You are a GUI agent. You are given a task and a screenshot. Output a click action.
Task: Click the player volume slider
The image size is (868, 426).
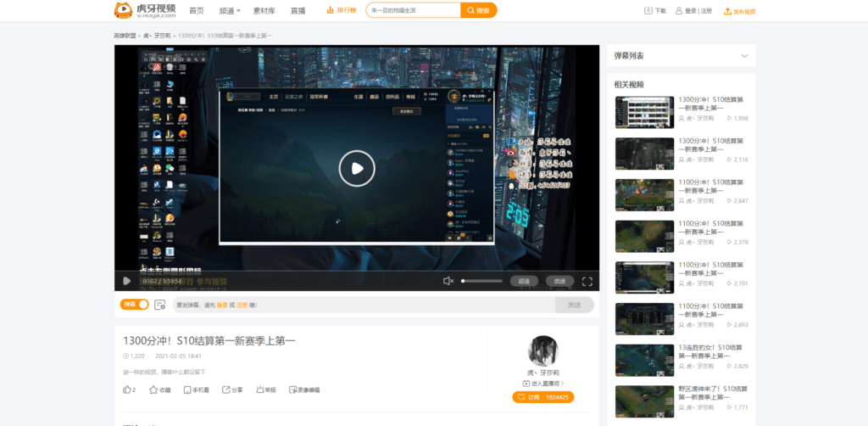[482, 281]
